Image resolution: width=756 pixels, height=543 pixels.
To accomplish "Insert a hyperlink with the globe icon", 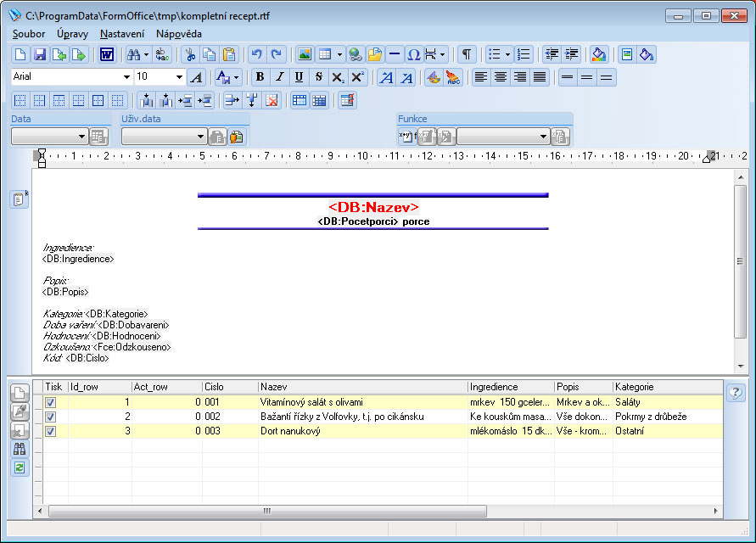I will coord(356,54).
